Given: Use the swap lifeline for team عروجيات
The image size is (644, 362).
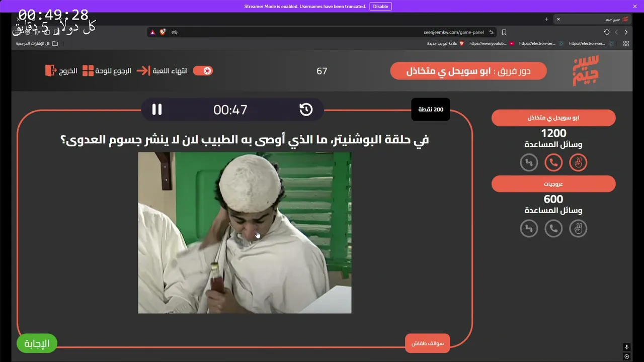Looking at the screenshot, I should coord(529,229).
